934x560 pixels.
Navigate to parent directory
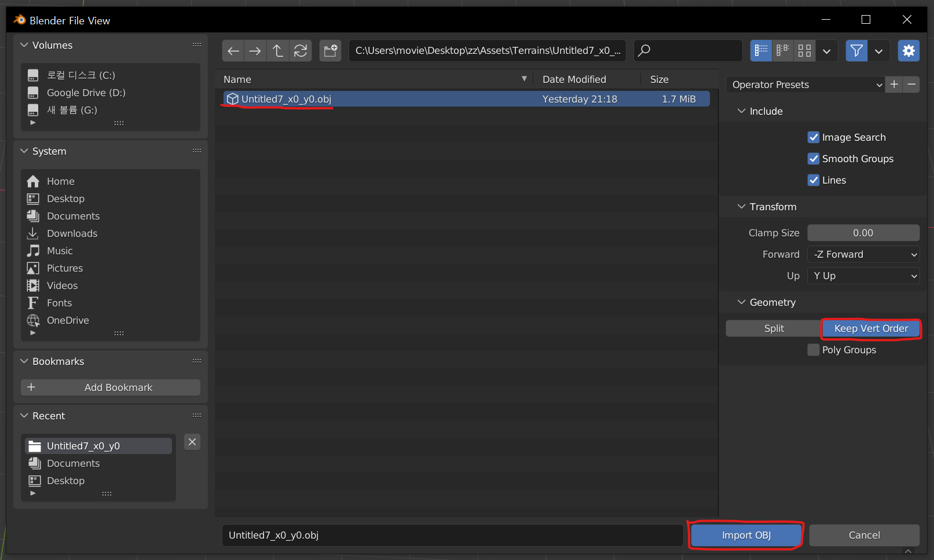[278, 51]
